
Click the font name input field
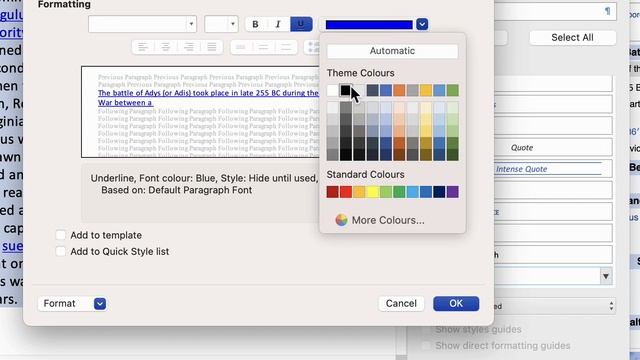click(138, 24)
